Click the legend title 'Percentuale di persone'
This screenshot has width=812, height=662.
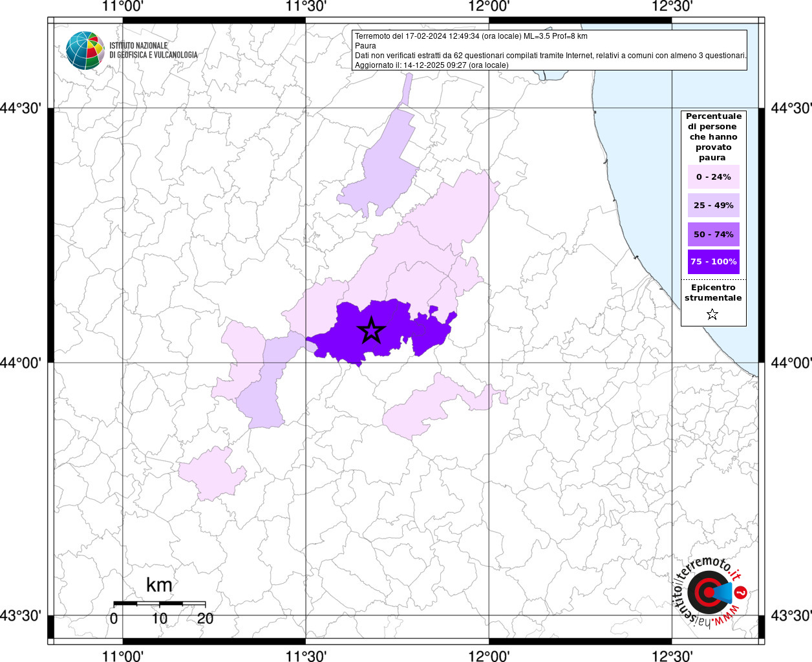(714, 136)
